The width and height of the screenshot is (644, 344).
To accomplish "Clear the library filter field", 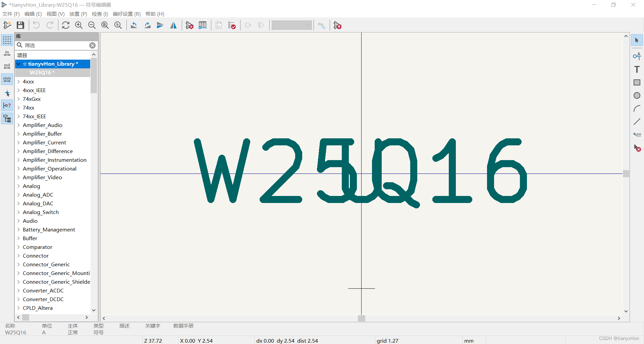I will click(x=92, y=45).
